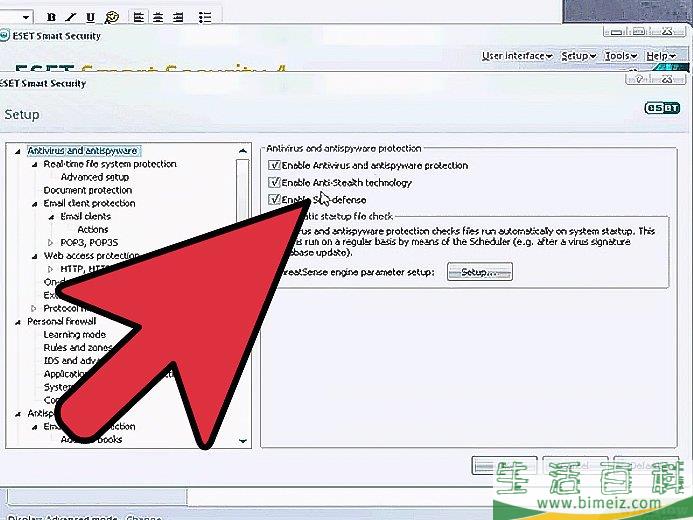Screen dimensions: 693x520
Task: Toggle underline formatting in the editor toolbar
Action: (x=90, y=17)
